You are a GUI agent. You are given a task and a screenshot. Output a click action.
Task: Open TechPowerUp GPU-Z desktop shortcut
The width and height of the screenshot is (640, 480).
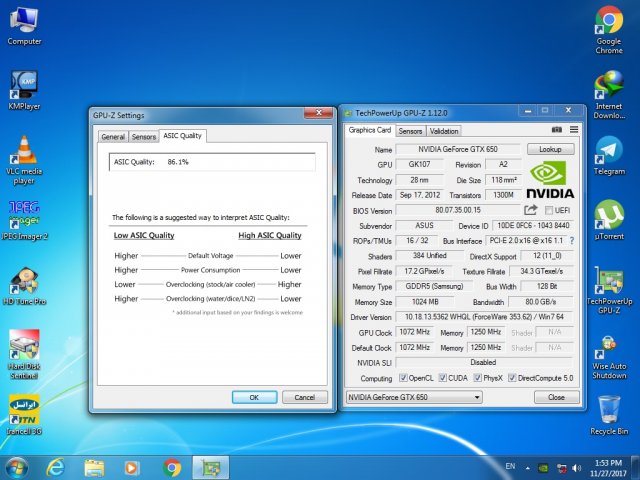point(609,290)
